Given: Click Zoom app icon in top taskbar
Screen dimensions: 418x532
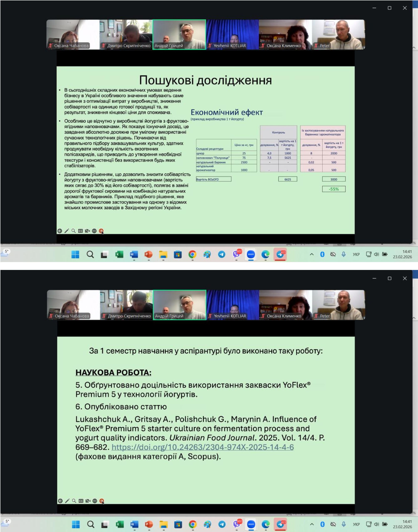Looking at the screenshot, I should (x=251, y=255).
